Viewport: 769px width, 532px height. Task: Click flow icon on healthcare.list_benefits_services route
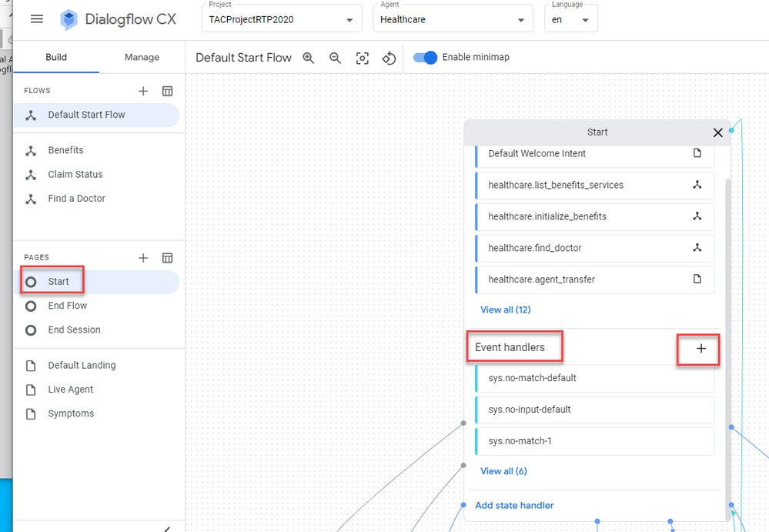[697, 184]
